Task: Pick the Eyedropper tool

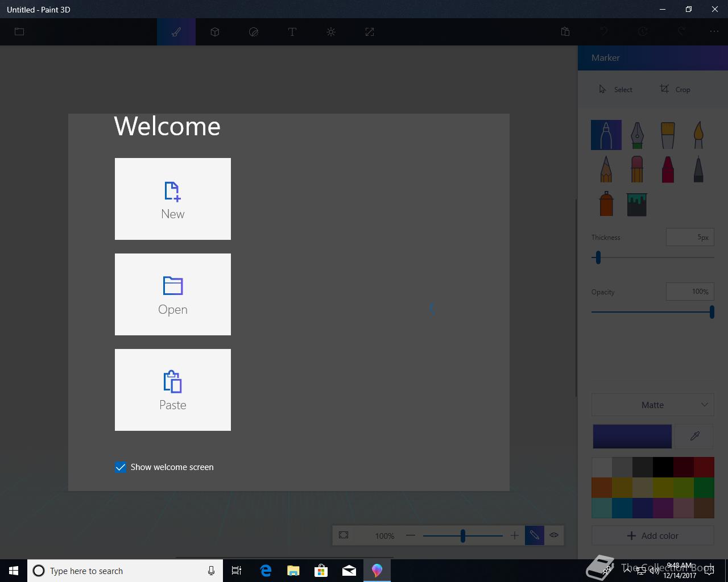Action: pyautogui.click(x=694, y=436)
